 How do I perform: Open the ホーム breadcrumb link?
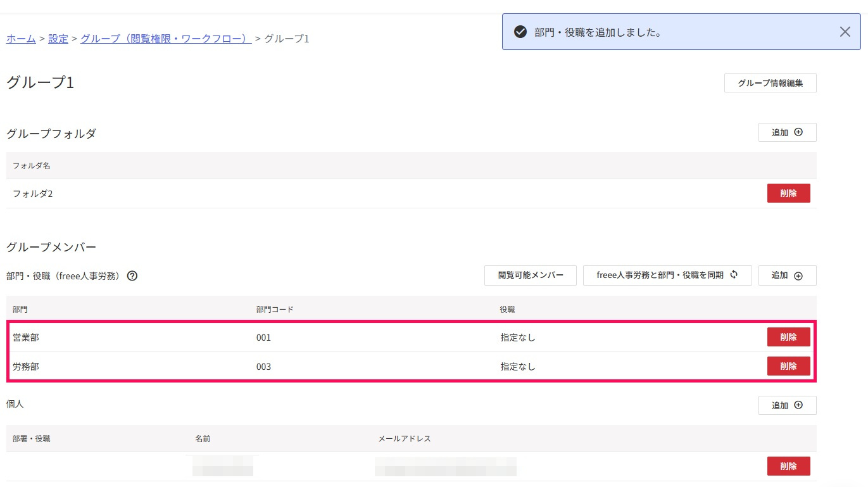(21, 39)
